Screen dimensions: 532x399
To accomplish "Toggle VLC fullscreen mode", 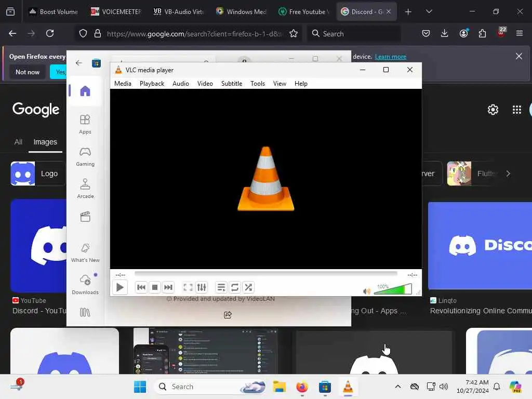I will pyautogui.click(x=188, y=287).
